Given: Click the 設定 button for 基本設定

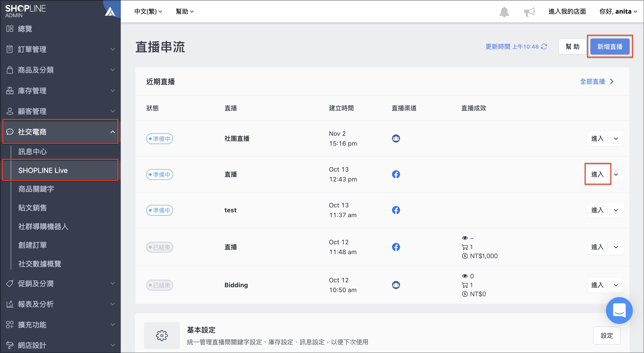Looking at the screenshot, I should pyautogui.click(x=607, y=335).
